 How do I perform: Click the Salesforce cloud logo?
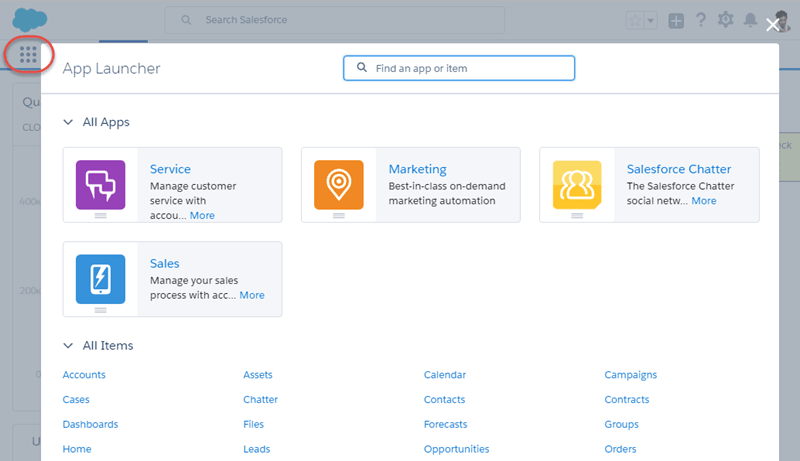pos(30,20)
